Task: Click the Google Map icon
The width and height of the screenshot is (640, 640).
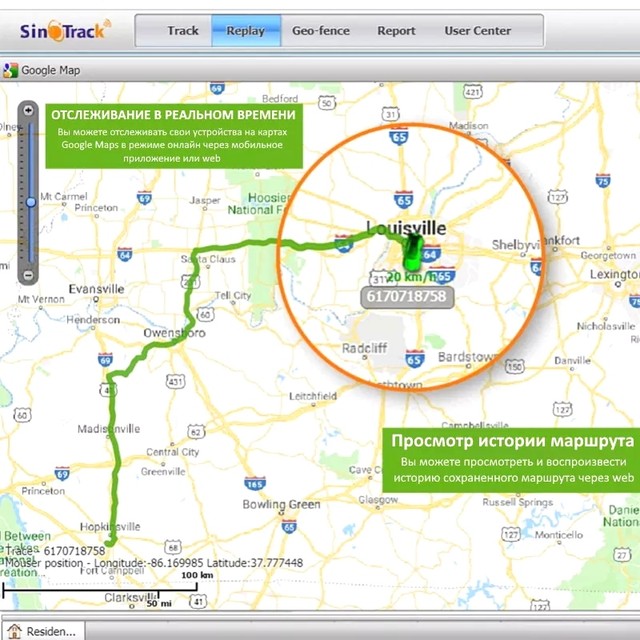Action: coord(11,70)
